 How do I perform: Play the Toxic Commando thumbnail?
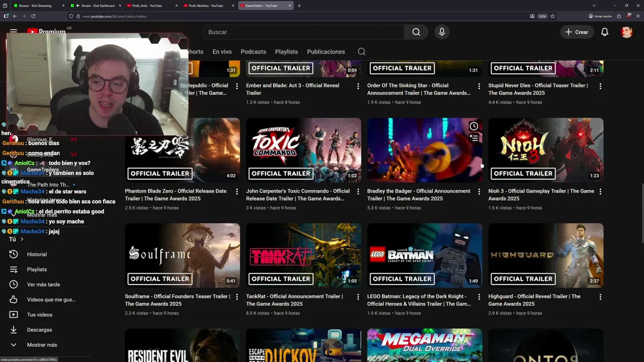303,150
